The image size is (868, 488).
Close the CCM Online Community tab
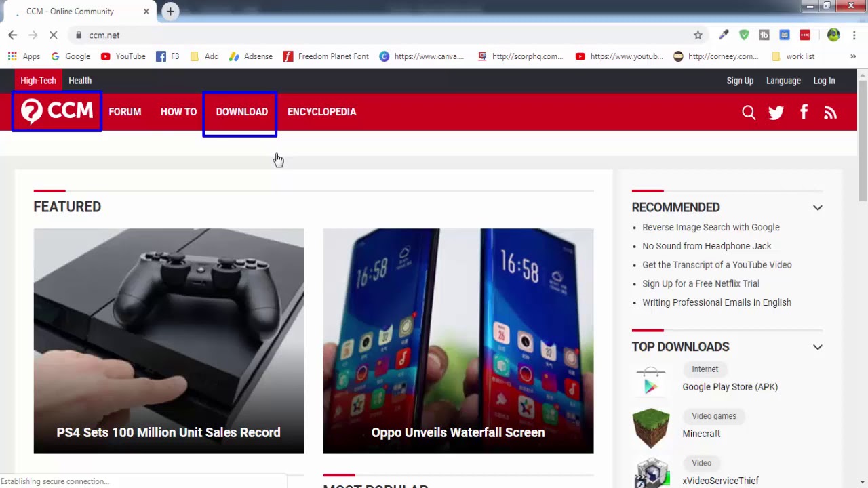[146, 12]
